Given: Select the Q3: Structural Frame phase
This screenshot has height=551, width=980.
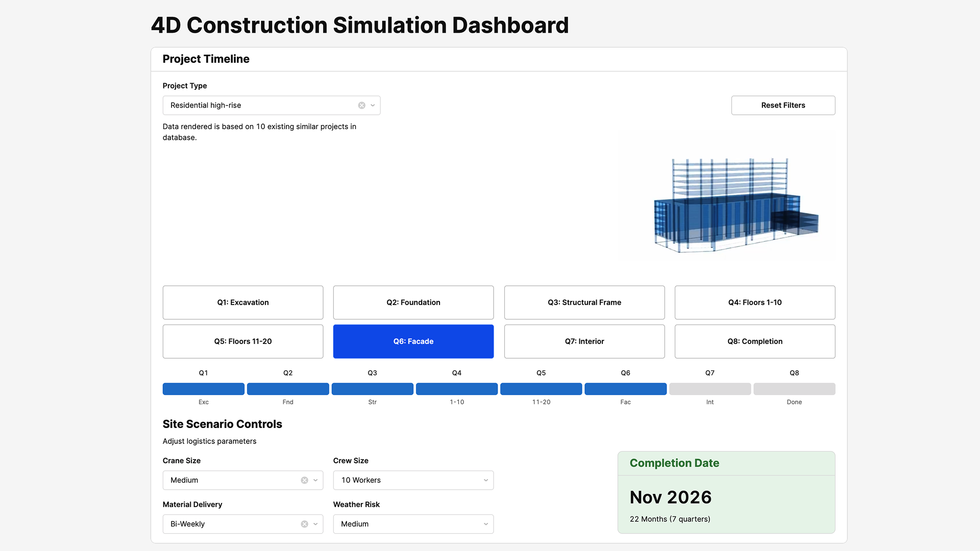Looking at the screenshot, I should 584,303.
